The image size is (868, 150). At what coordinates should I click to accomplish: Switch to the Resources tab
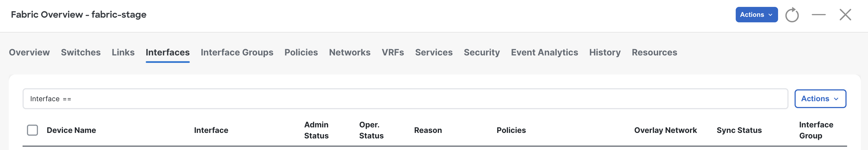point(654,52)
